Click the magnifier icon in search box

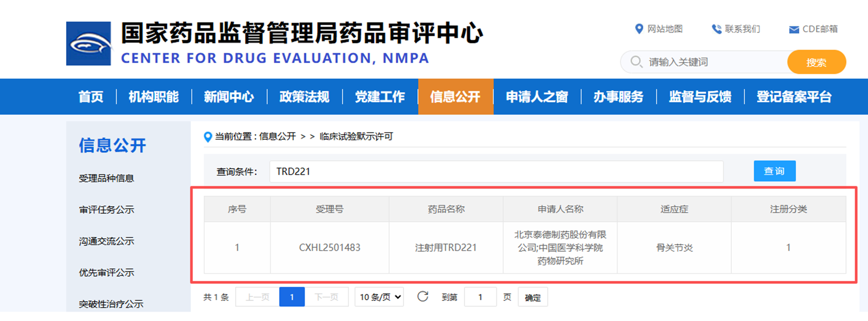(x=636, y=61)
